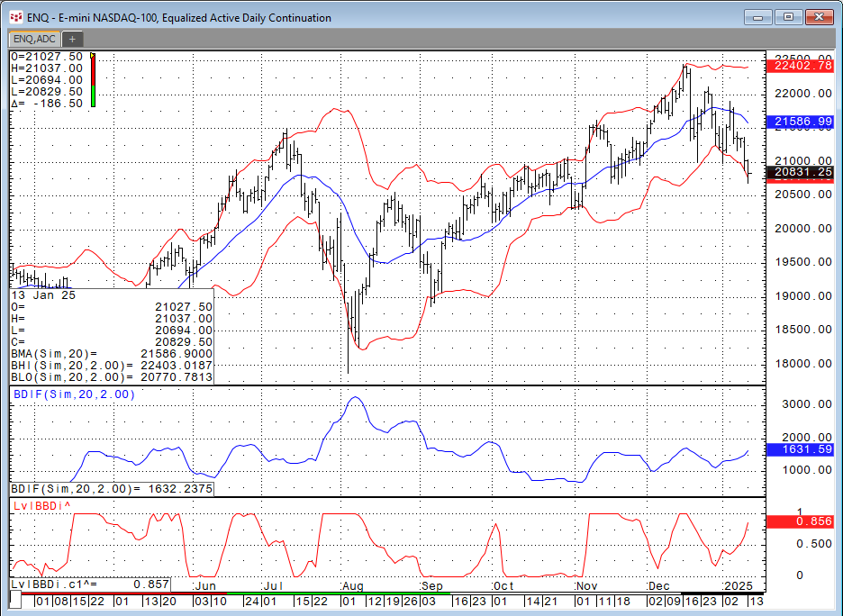Add a new chart tab with plus button

point(72,39)
